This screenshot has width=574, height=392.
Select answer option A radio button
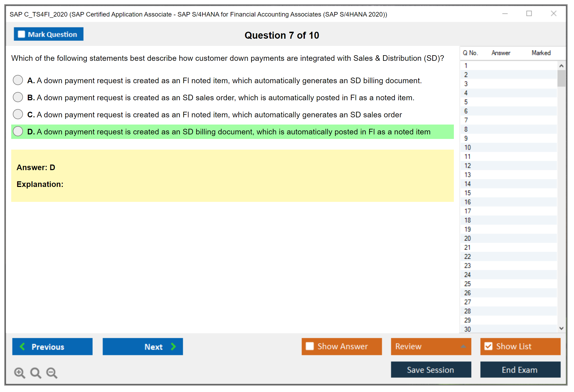click(18, 80)
